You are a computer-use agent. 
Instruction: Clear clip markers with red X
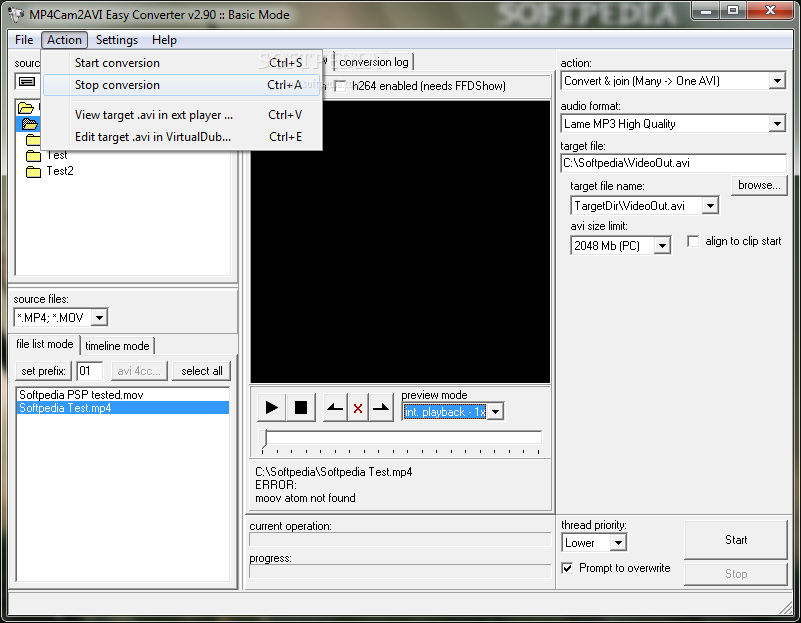358,408
